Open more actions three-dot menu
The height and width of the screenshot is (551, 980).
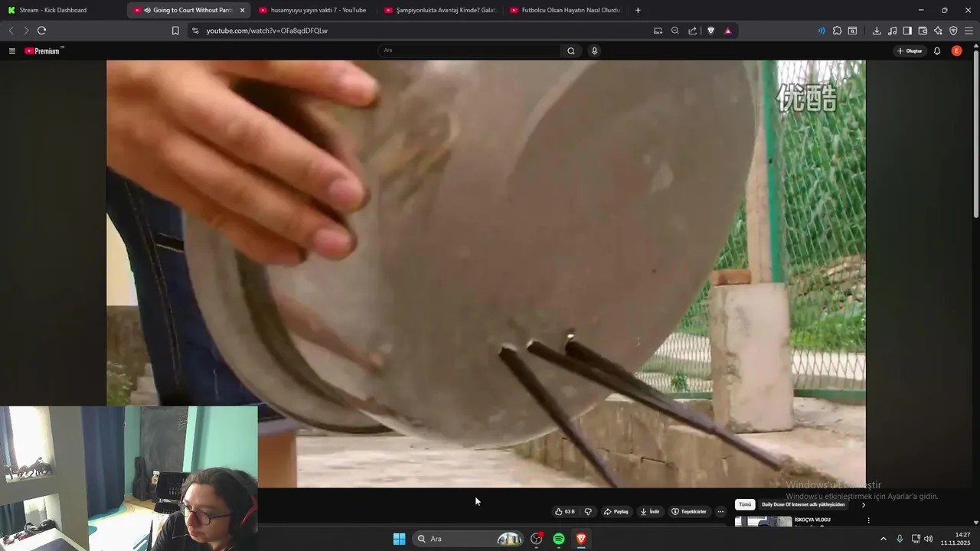pyautogui.click(x=720, y=511)
